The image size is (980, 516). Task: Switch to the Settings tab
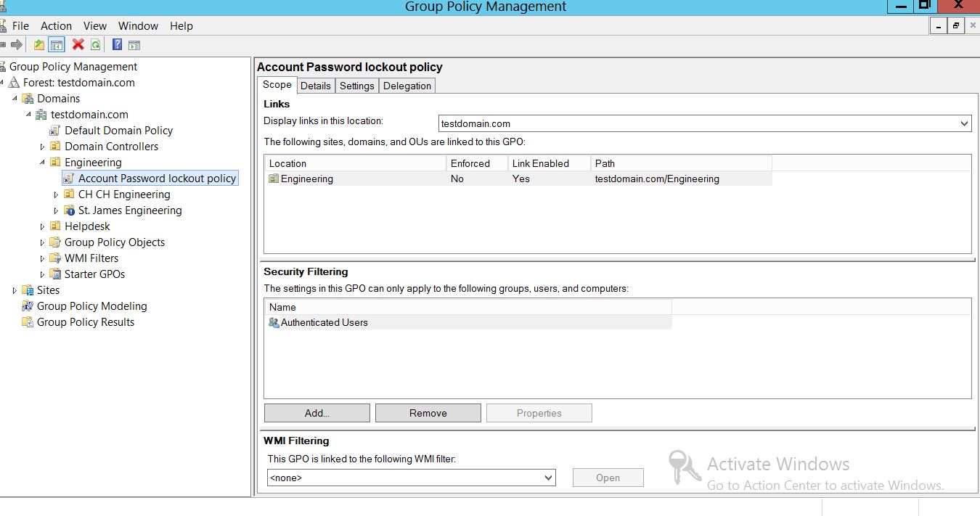[x=357, y=86]
